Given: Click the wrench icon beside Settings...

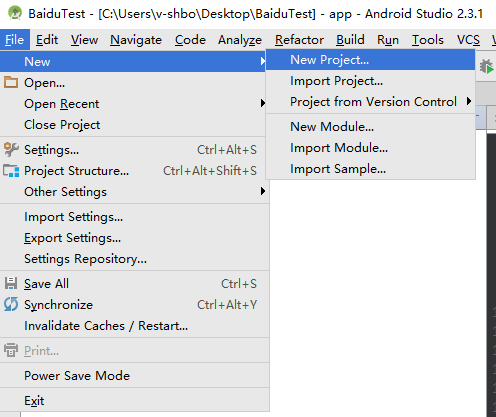Looking at the screenshot, I should coord(11,149).
